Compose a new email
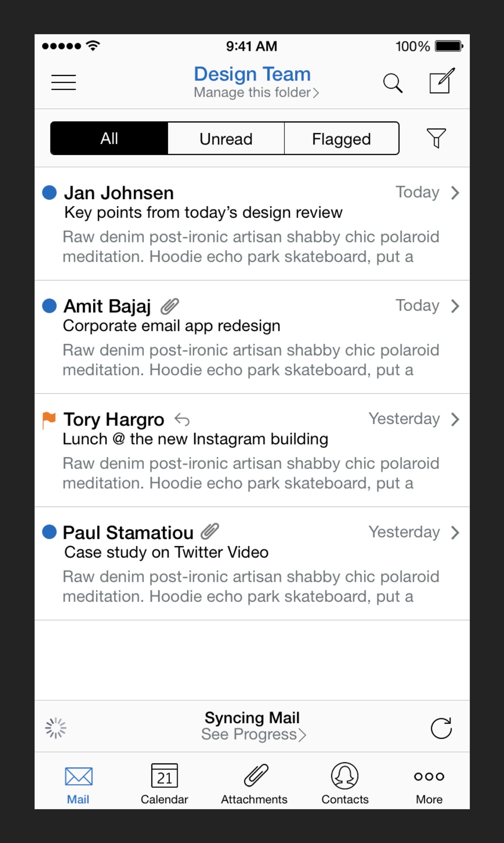Image resolution: width=504 pixels, height=843 pixels. 441,81
